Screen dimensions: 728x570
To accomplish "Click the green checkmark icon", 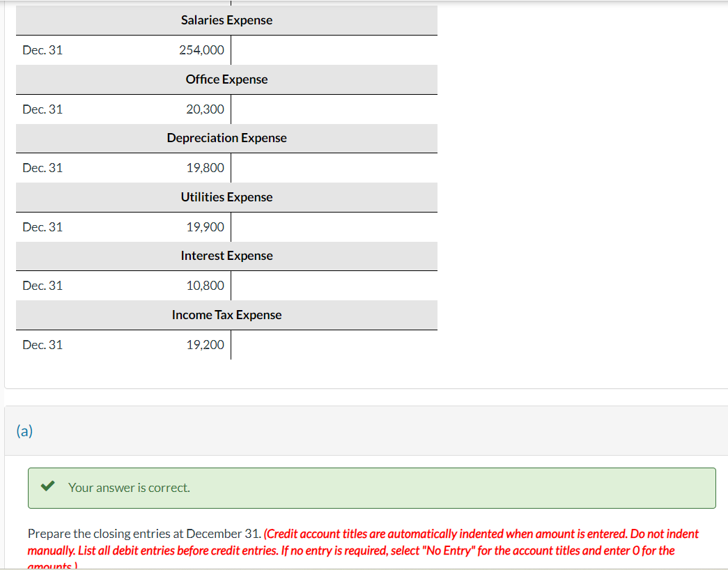I will [47, 487].
